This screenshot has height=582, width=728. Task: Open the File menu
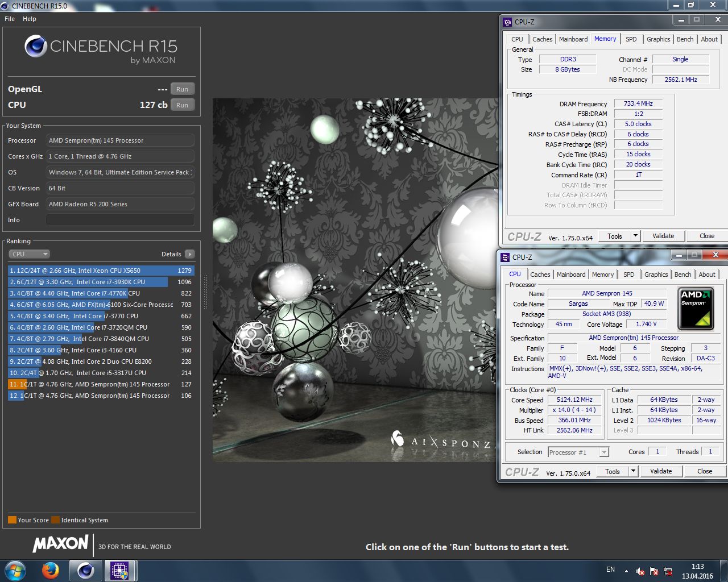pos(10,19)
